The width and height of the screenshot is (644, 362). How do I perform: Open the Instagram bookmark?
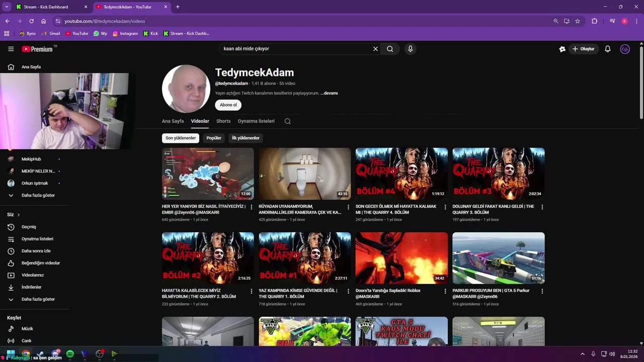click(x=125, y=34)
